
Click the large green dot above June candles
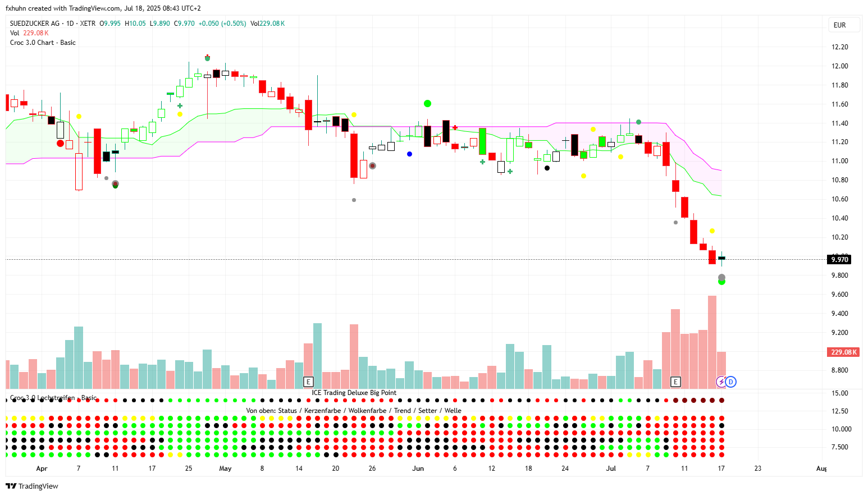427,103
